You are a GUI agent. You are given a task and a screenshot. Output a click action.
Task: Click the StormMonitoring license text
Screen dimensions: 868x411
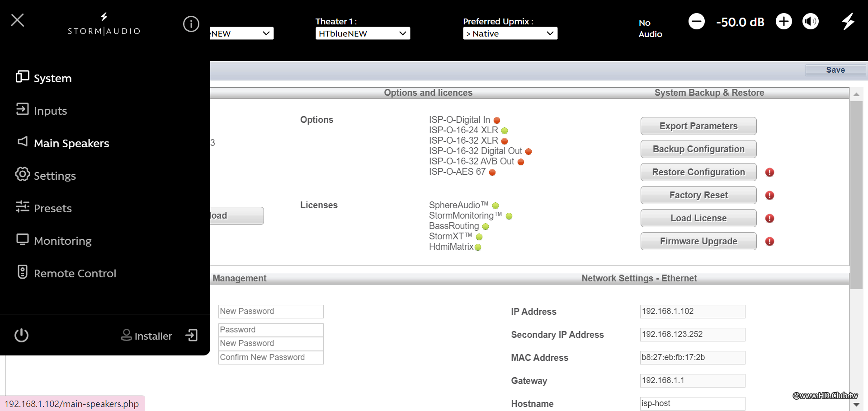[465, 215]
